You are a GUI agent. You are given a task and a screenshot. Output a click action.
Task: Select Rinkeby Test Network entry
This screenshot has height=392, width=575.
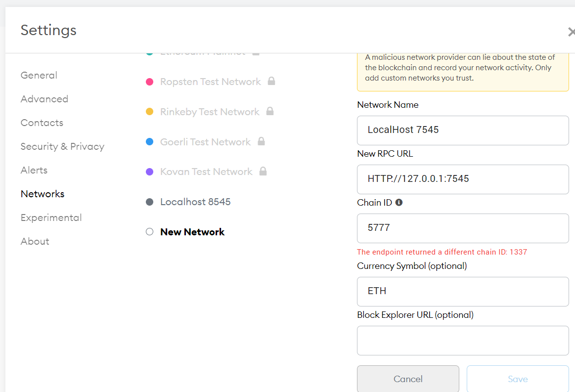coord(210,112)
